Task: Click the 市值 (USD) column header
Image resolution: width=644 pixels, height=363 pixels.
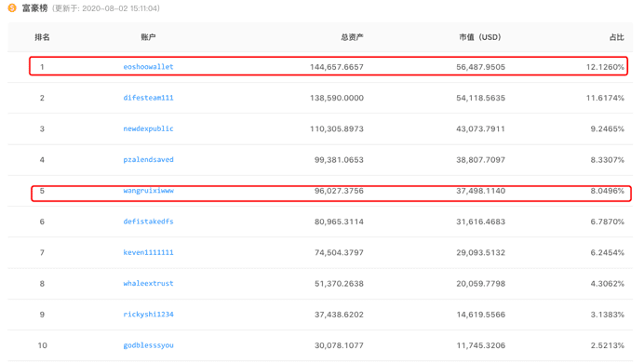Action: pos(479,37)
